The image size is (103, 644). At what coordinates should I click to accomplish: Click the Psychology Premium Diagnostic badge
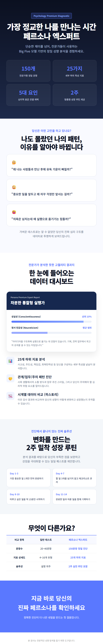click(51, 16)
